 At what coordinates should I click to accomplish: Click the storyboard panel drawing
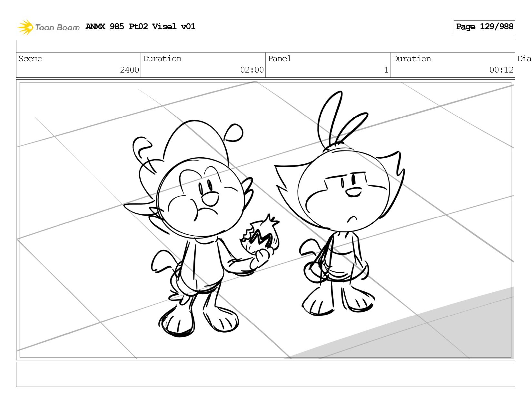[266, 220]
